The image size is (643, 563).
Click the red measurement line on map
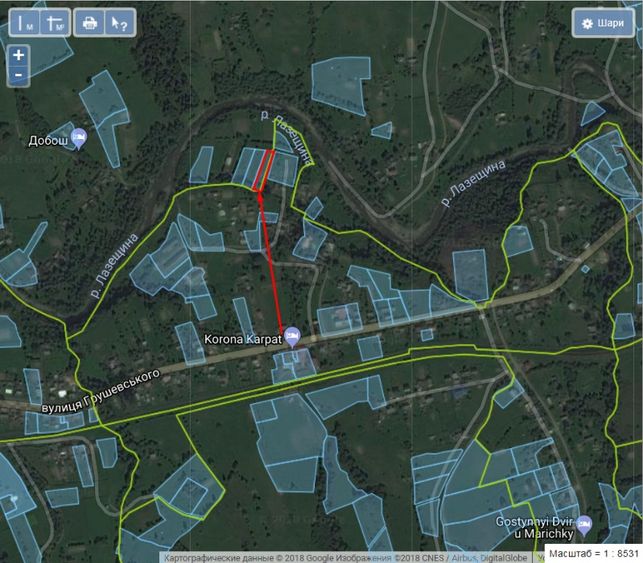pos(271,264)
